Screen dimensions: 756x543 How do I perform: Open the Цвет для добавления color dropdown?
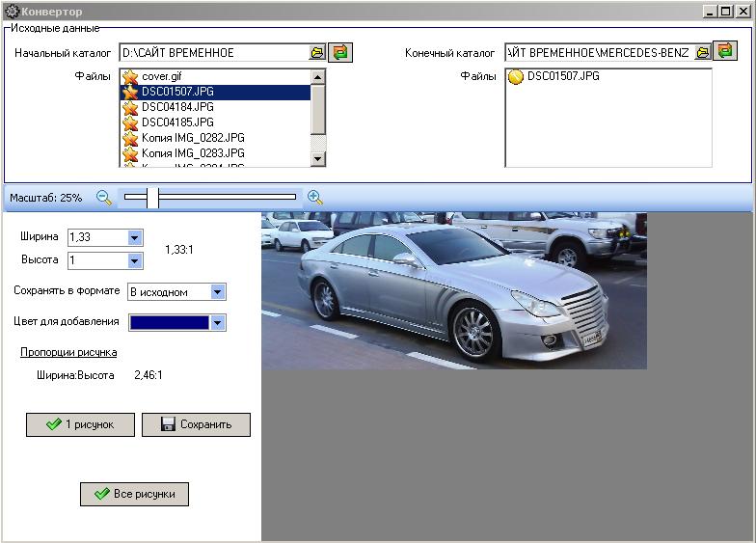tap(218, 322)
